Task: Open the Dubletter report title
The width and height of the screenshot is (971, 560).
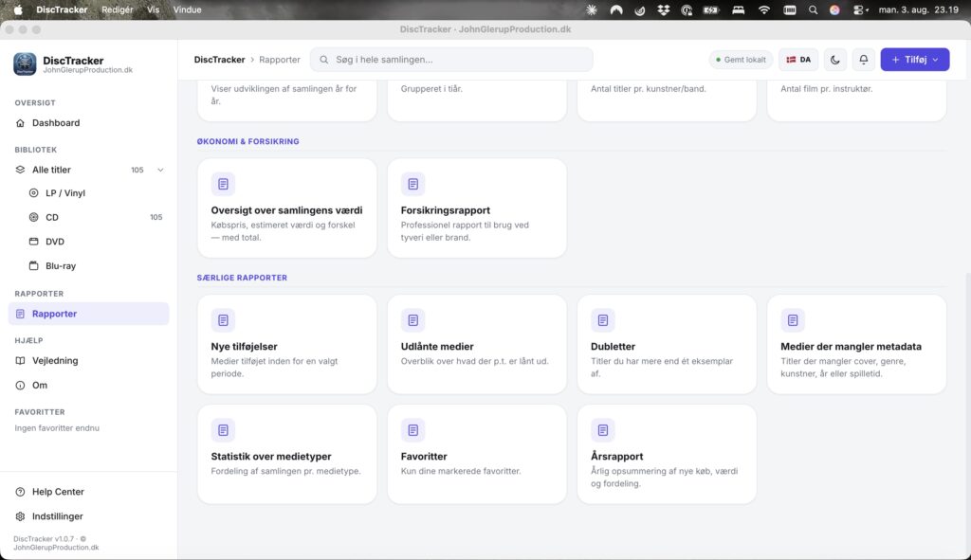Action: pos(613,347)
